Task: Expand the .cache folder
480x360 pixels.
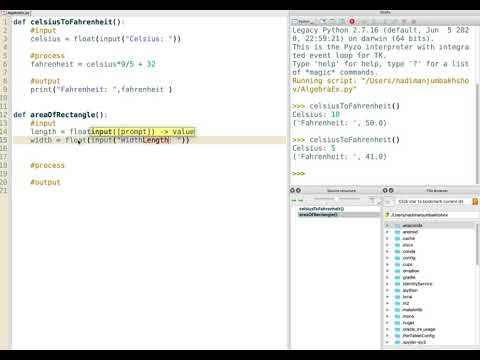Action: coord(387,239)
